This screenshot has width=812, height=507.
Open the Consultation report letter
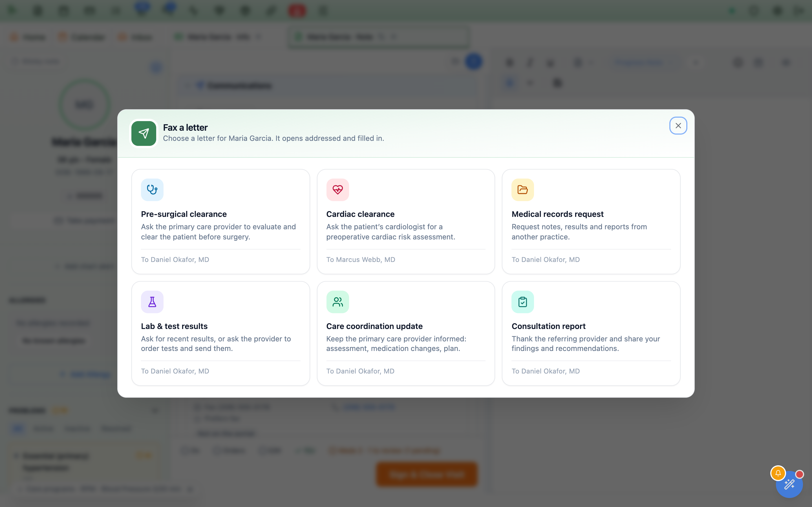coord(591,334)
